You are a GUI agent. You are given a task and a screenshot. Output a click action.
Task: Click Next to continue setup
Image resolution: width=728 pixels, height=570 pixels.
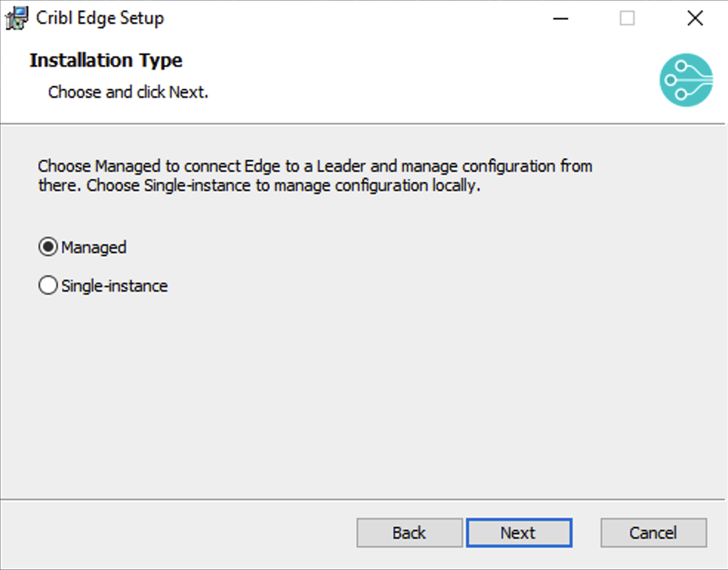coord(519,532)
